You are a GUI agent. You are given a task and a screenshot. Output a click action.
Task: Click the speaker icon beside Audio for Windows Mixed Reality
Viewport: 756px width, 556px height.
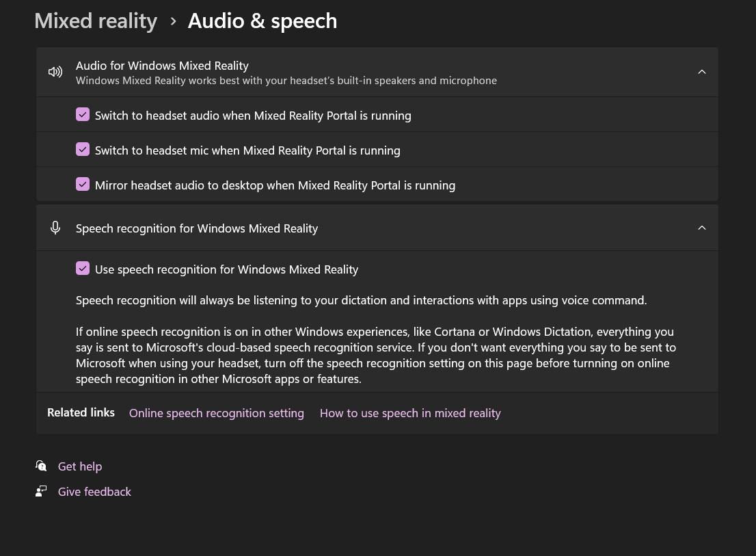[x=55, y=72]
